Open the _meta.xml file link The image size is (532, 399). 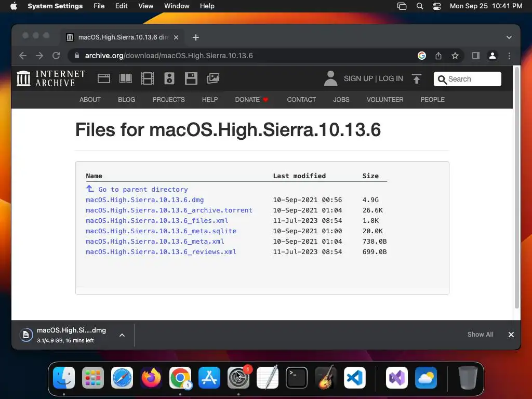coord(155,242)
